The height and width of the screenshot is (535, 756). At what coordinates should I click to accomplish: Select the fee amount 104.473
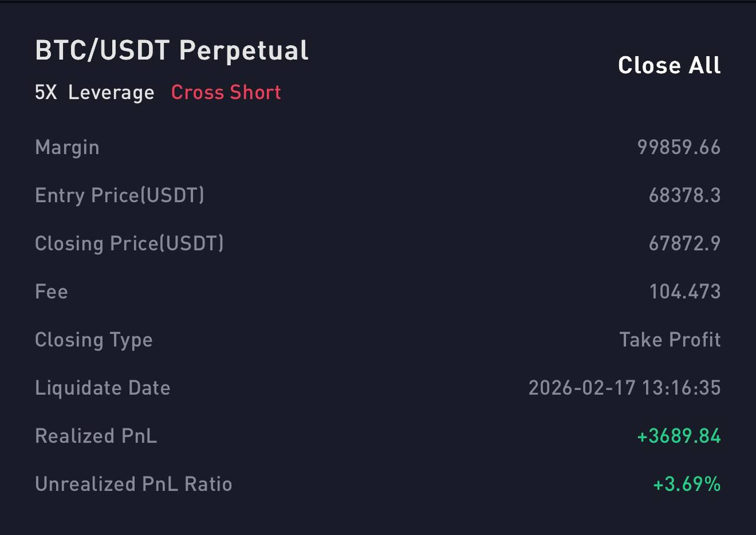tap(685, 291)
